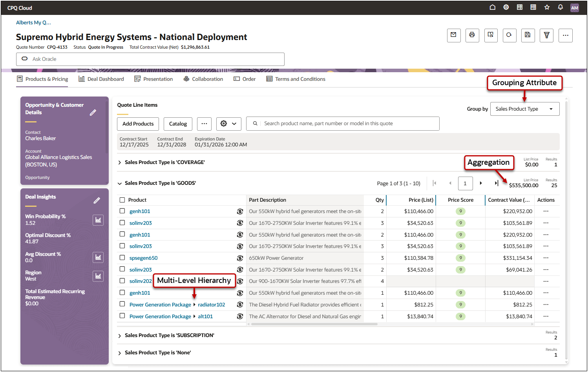Click the home icon in top bar
588x372 pixels.
point(493,7)
